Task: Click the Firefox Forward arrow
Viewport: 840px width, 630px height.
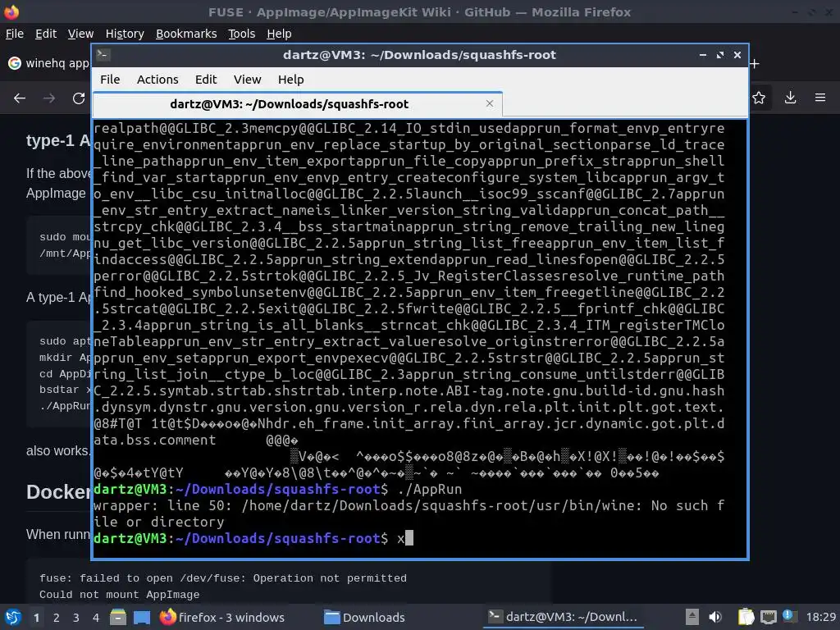Action: pos(49,98)
